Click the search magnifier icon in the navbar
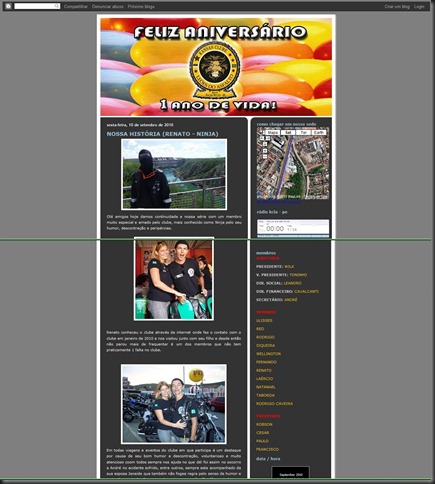The width and height of the screenshot is (435, 484). click(x=57, y=6)
